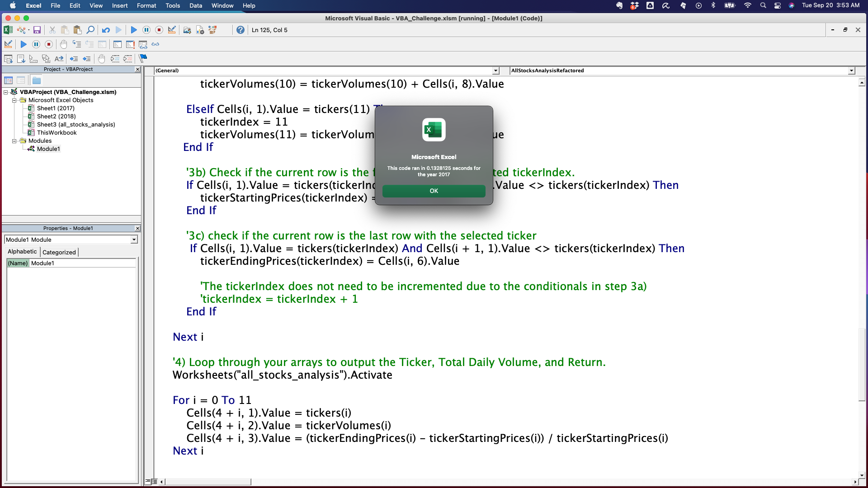The image size is (868, 488).
Task: Dismiss the dialog with the OK button
Action: tap(434, 191)
